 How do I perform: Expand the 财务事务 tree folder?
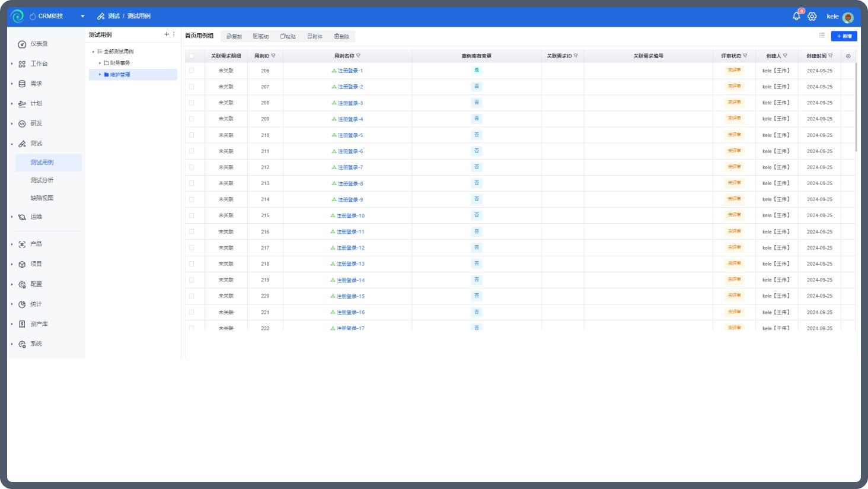[x=100, y=63]
